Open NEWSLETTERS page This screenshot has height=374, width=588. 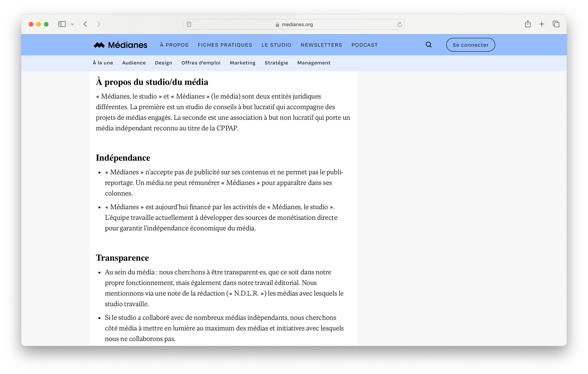coord(321,45)
